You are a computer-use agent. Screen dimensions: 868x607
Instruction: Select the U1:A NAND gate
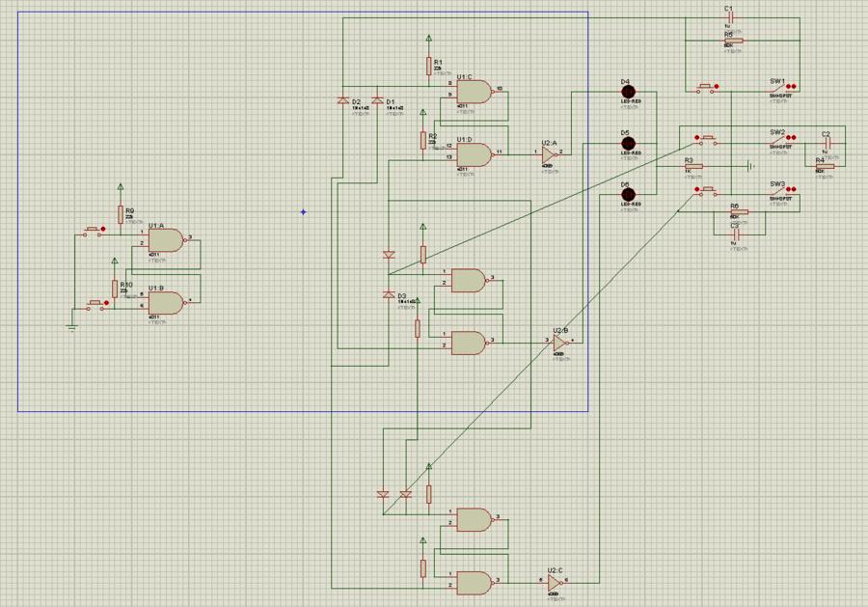tap(166, 238)
